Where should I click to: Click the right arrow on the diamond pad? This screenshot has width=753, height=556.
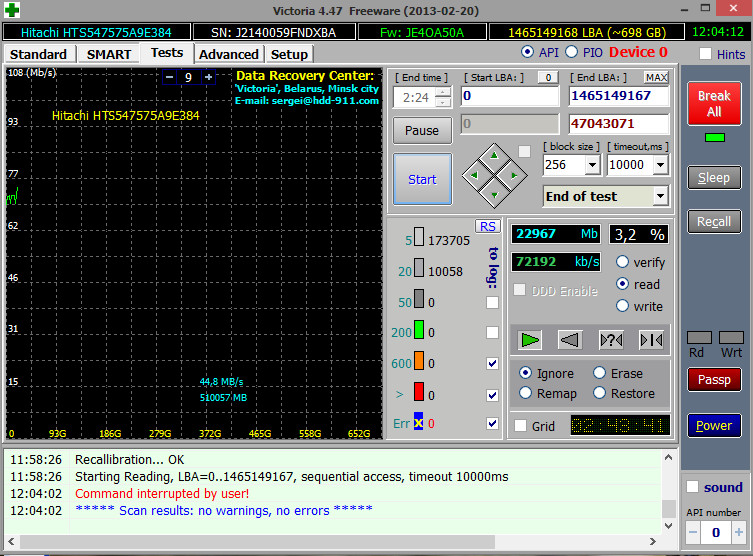[512, 176]
